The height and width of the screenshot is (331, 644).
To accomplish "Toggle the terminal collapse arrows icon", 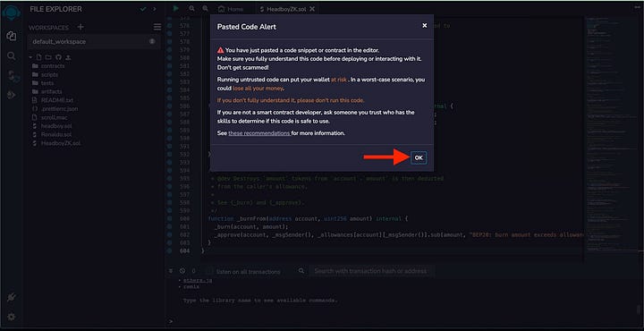I will tap(171, 271).
